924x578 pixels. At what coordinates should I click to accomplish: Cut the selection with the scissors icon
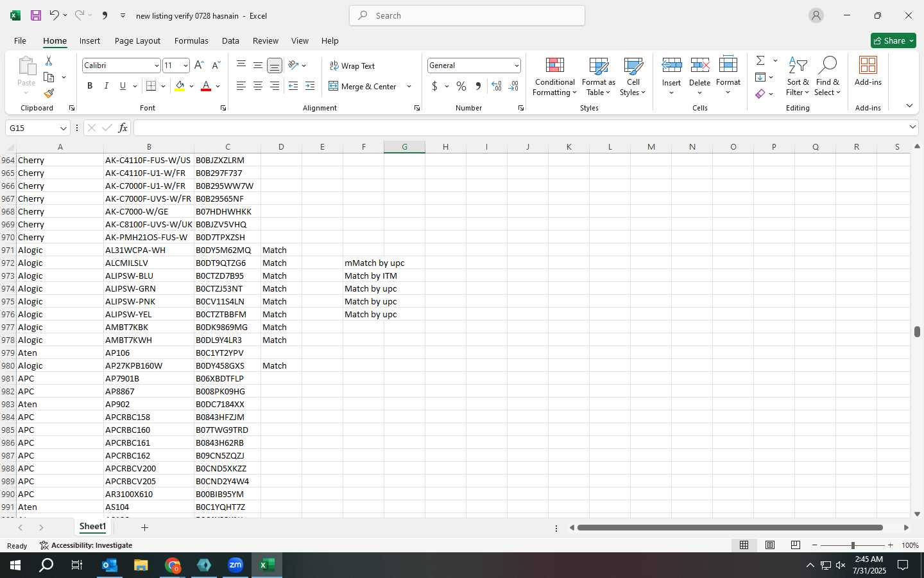[x=49, y=60]
